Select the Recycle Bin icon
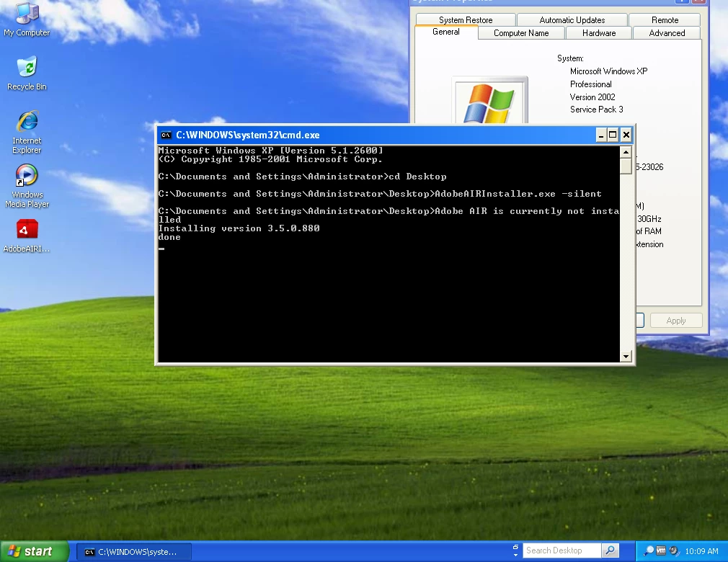 (x=27, y=73)
